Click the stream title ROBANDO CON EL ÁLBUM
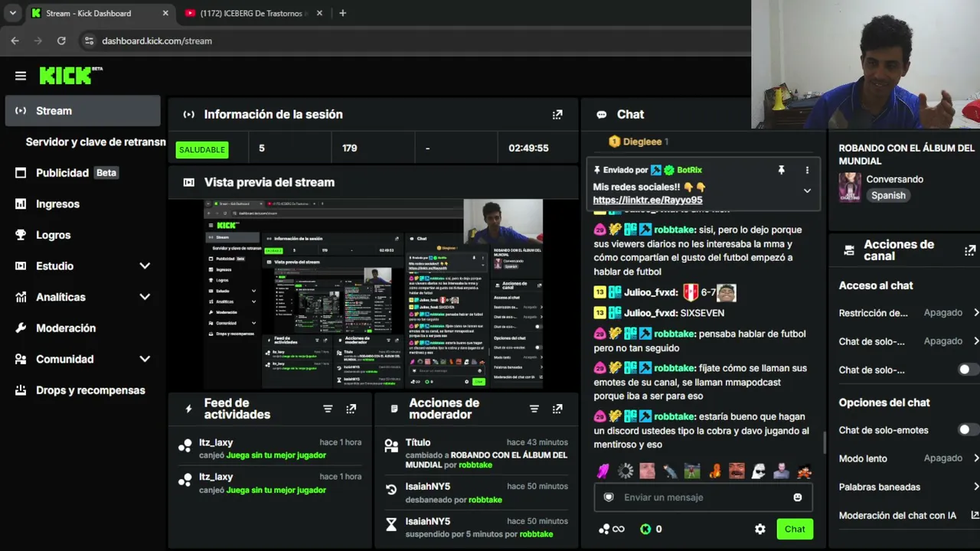Image resolution: width=980 pixels, height=551 pixels. pyautogui.click(x=906, y=155)
